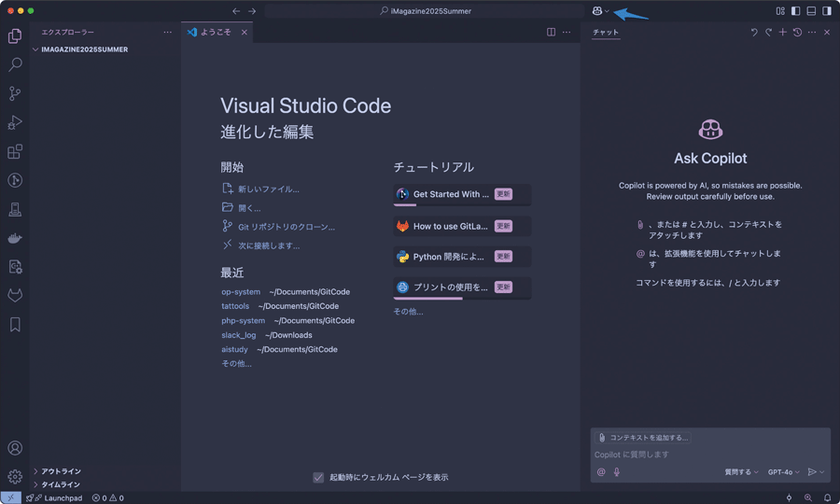This screenshot has height=504, width=840.
Task: Split the editor to the right
Action: coord(551,32)
